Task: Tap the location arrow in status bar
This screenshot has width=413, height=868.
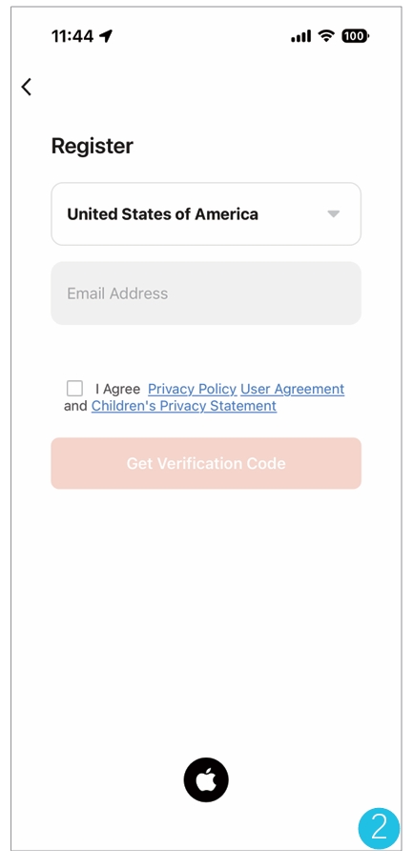Action: (x=106, y=36)
